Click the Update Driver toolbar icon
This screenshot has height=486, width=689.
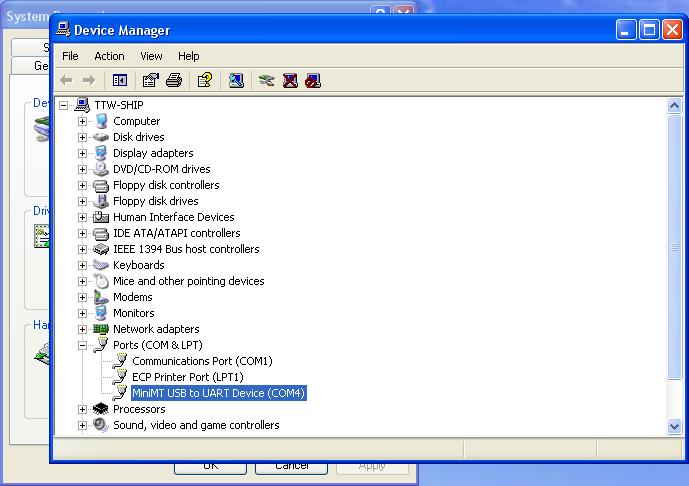point(266,80)
